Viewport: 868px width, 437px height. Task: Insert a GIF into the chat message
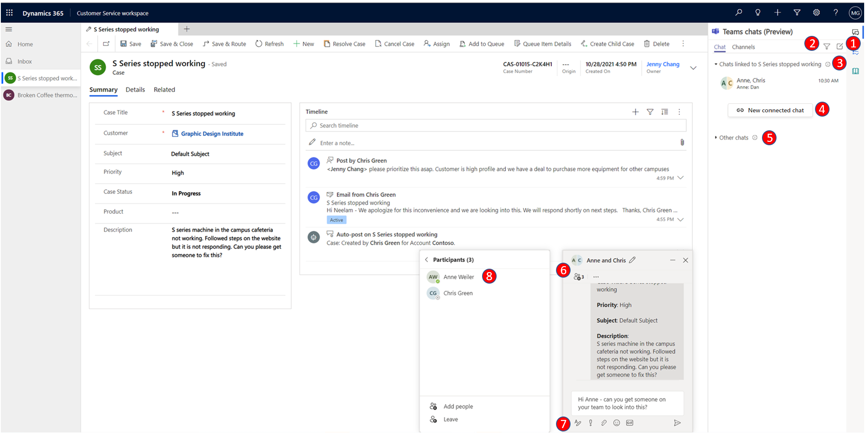[x=630, y=423]
